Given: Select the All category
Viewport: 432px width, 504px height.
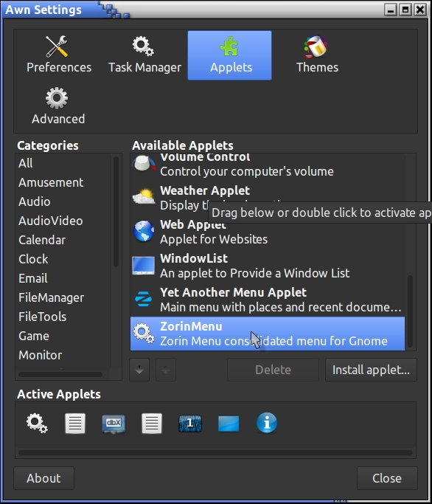Looking at the screenshot, I should pos(25,163).
